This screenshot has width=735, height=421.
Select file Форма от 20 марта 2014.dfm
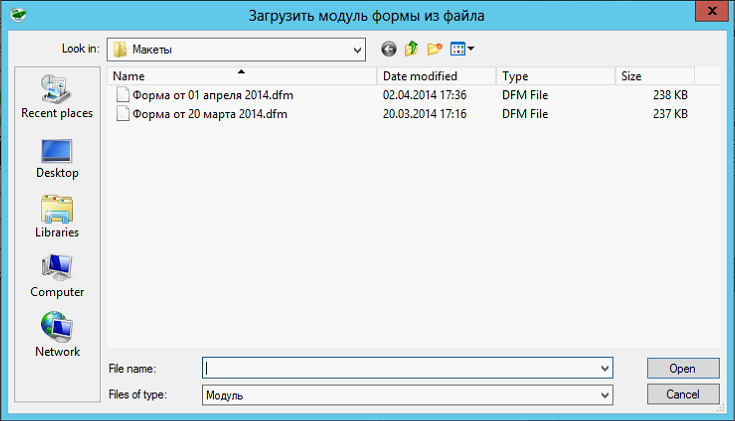coord(210,114)
